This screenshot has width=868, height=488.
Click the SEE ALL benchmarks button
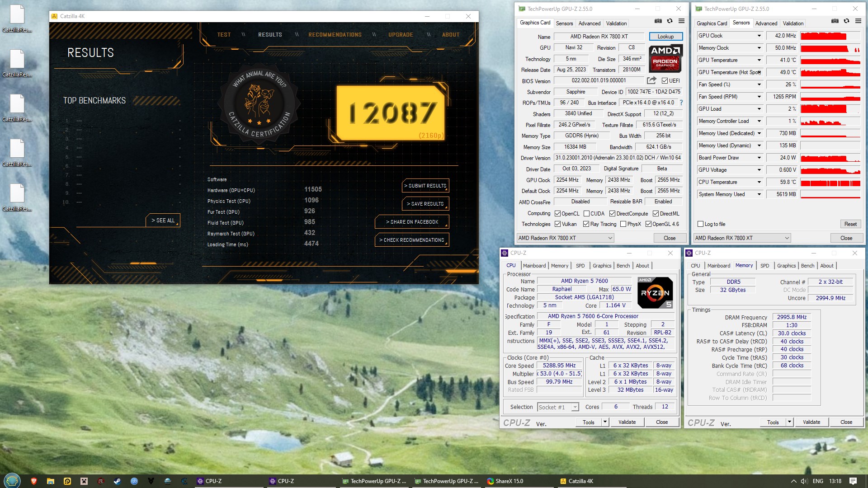(x=163, y=221)
